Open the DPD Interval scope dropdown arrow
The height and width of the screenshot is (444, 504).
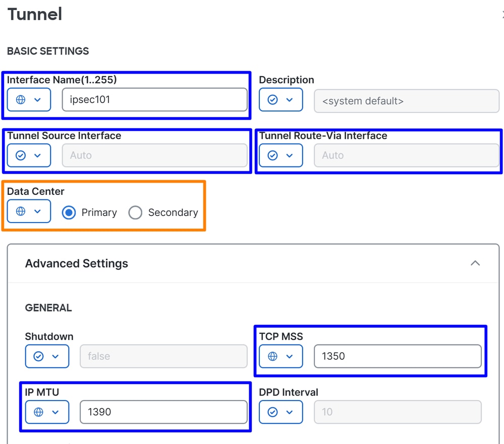click(x=290, y=412)
